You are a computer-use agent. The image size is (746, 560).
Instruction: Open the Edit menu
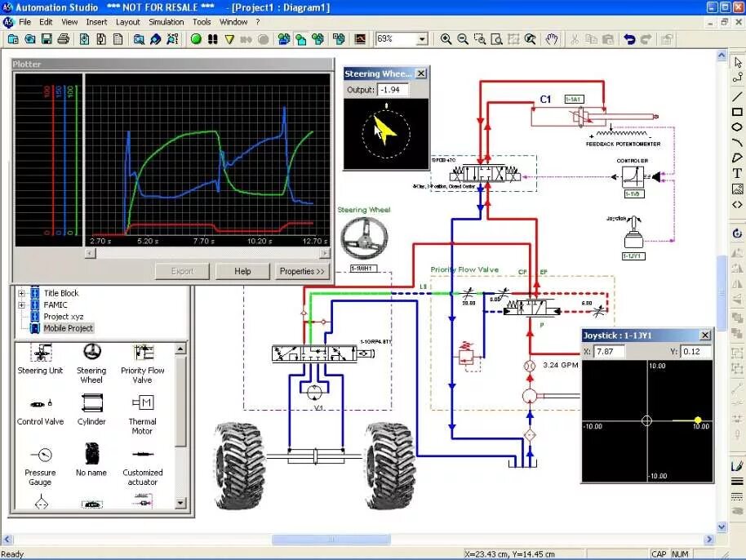[46, 22]
